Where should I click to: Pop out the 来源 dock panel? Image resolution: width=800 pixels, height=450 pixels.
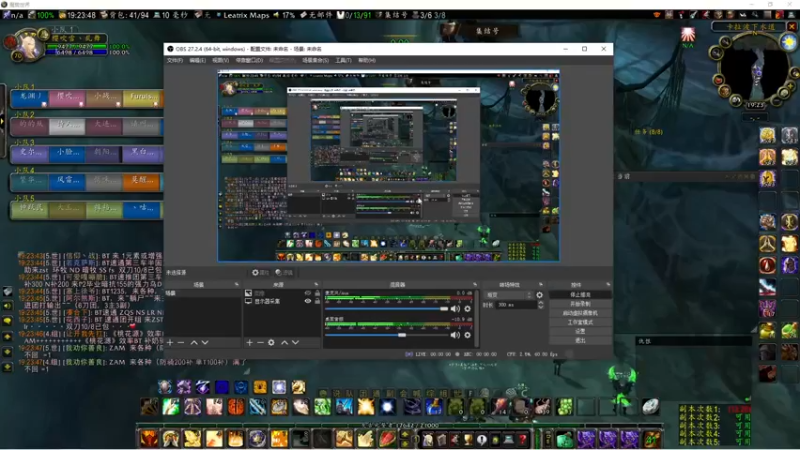(316, 284)
